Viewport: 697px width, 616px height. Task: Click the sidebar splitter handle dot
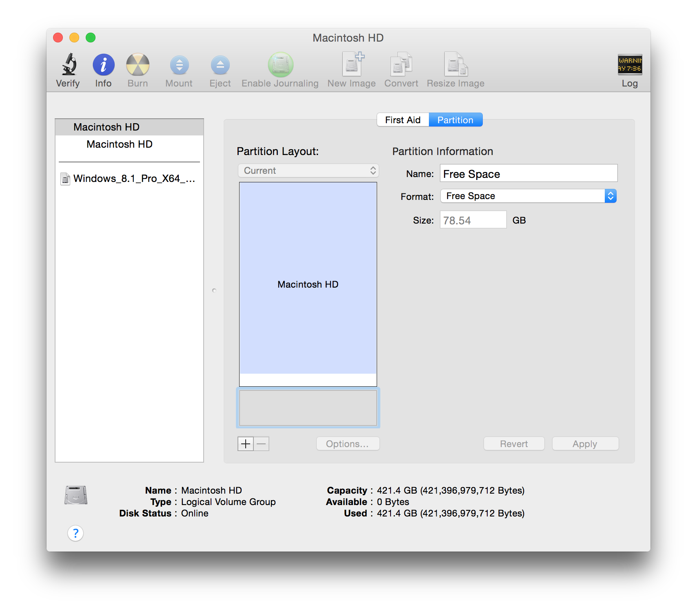(214, 290)
